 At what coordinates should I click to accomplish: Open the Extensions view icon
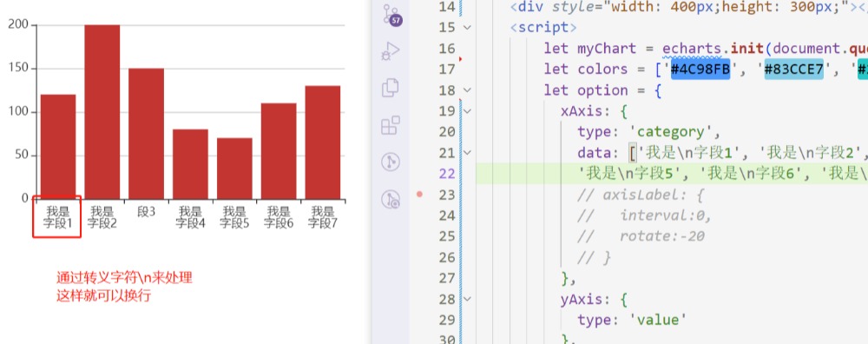[x=391, y=125]
